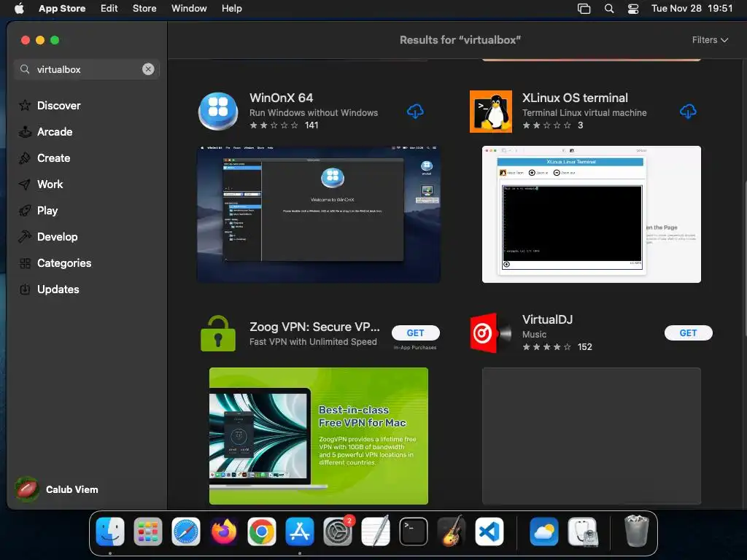The height and width of the screenshot is (560, 747).
Task: Clear the virtualbox search text
Action: click(148, 69)
